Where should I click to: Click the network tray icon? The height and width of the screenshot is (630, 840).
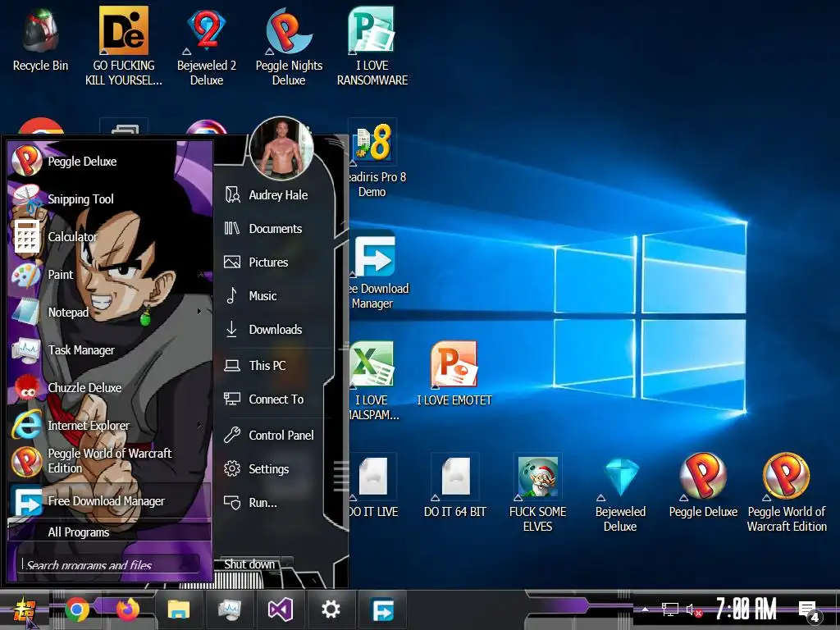coord(669,609)
